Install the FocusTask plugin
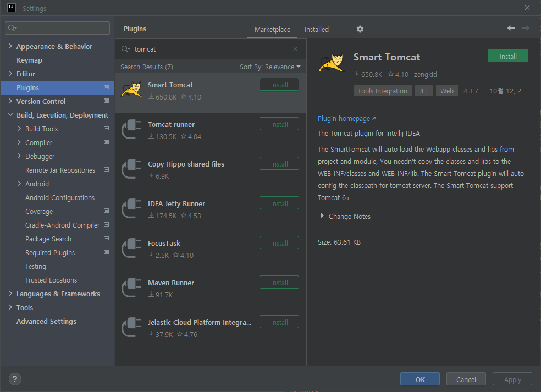Viewport: 541px width, 392px height. tap(279, 243)
